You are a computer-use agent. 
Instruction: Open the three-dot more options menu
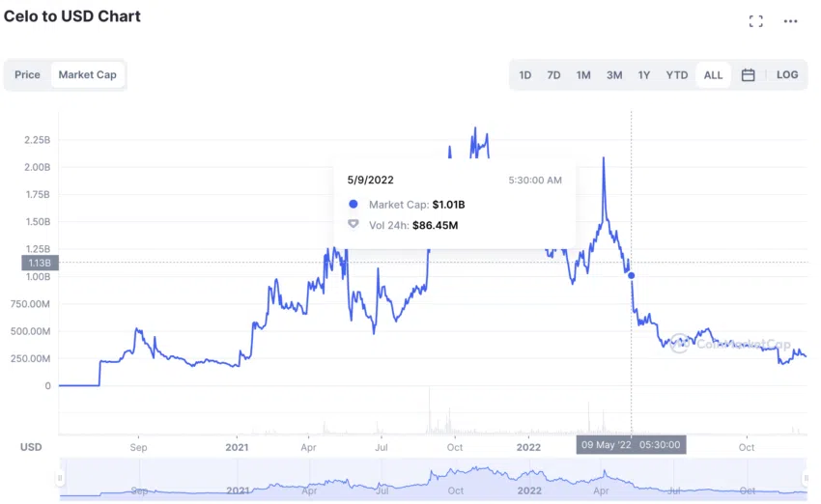[790, 21]
